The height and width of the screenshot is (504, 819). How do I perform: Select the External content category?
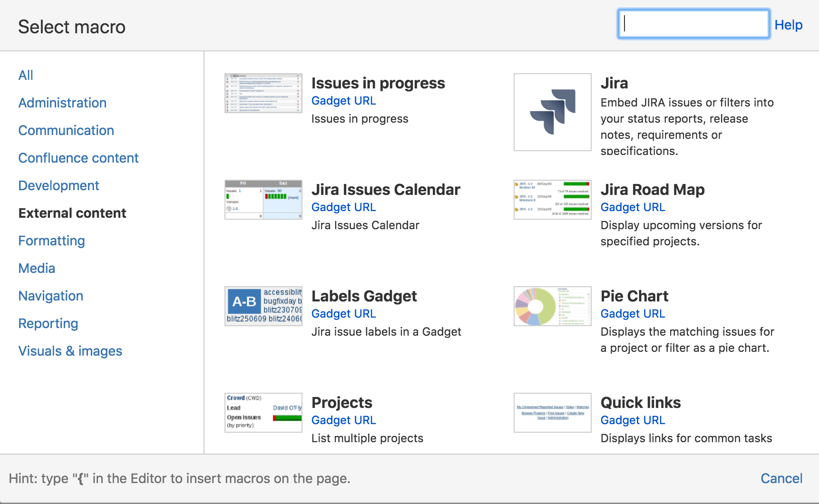pyautogui.click(x=72, y=213)
